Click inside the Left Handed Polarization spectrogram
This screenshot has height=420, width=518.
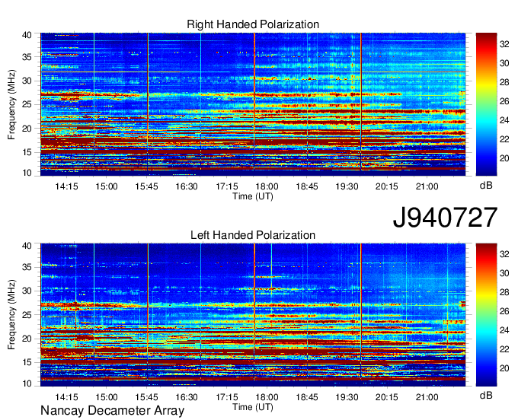click(x=253, y=315)
